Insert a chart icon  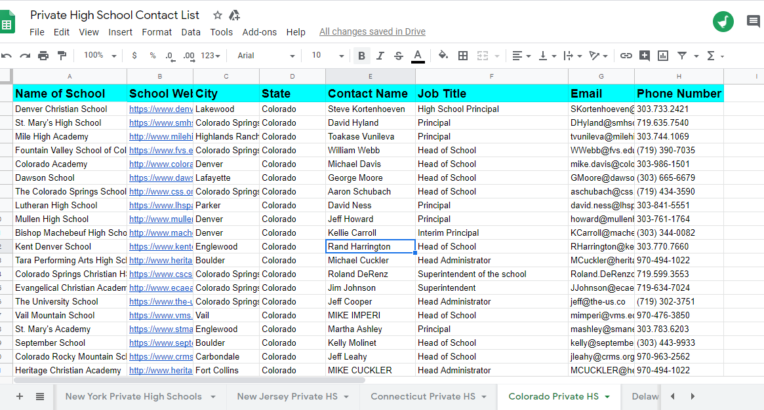pos(663,56)
